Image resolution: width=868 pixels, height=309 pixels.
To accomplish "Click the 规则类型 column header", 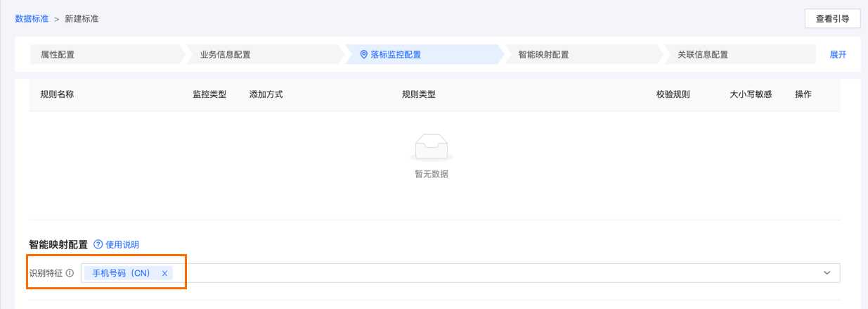I will pyautogui.click(x=419, y=94).
